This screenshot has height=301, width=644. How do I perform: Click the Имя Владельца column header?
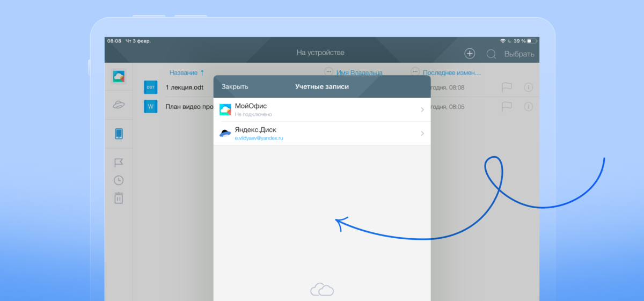click(359, 72)
